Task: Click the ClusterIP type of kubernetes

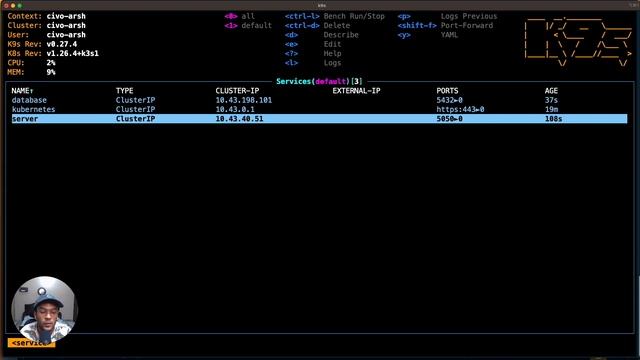Action: point(135,109)
